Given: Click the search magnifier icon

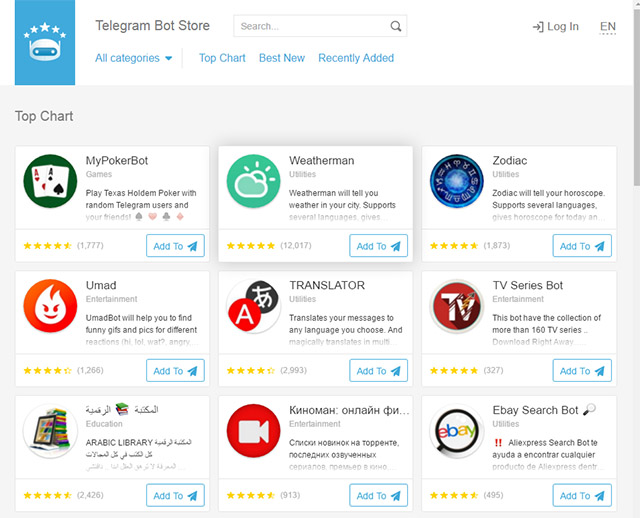Looking at the screenshot, I should pos(396,26).
